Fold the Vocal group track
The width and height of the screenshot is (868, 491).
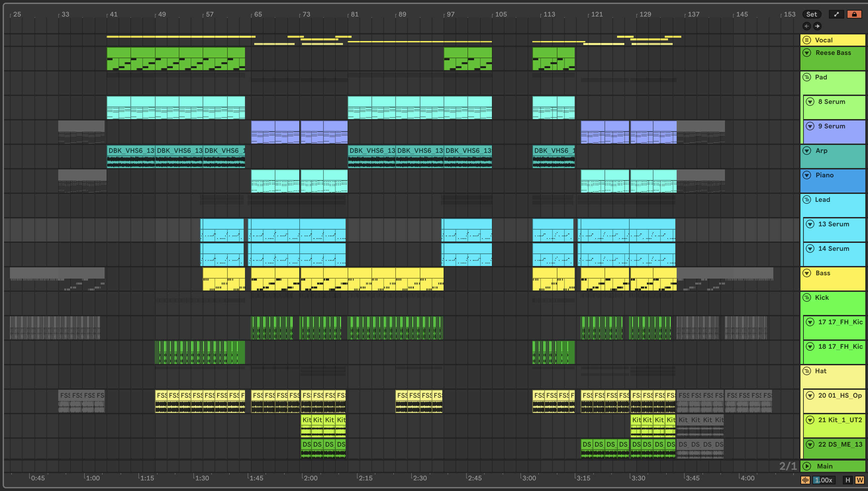tap(807, 40)
